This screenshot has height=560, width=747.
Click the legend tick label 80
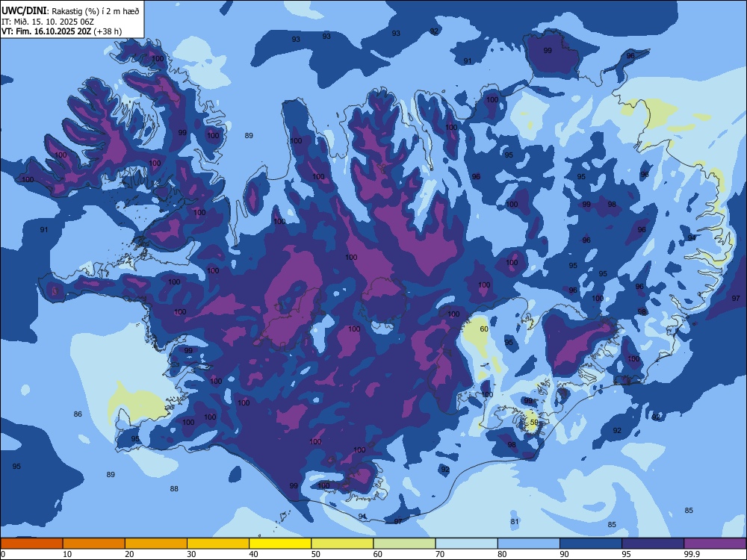pyautogui.click(x=502, y=554)
